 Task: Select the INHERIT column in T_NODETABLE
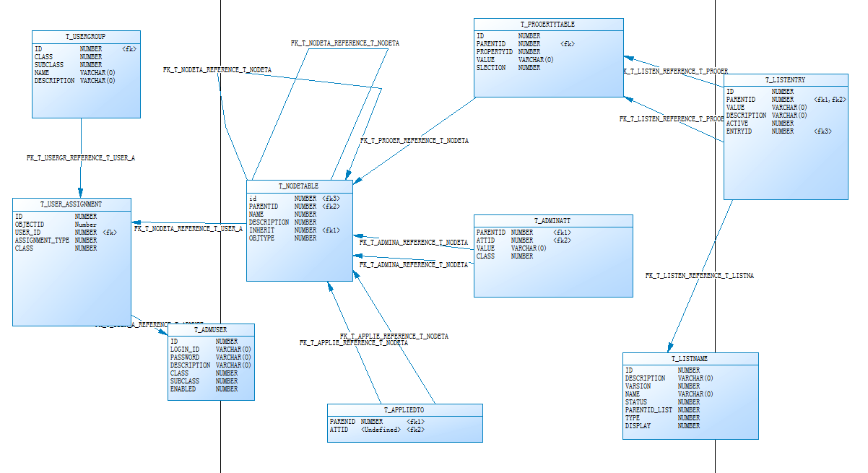tap(262, 230)
